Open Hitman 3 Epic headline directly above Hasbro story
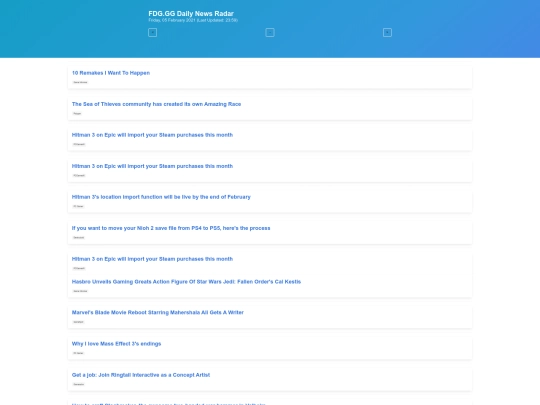Image resolution: width=540 pixels, height=405 pixels. click(152, 259)
